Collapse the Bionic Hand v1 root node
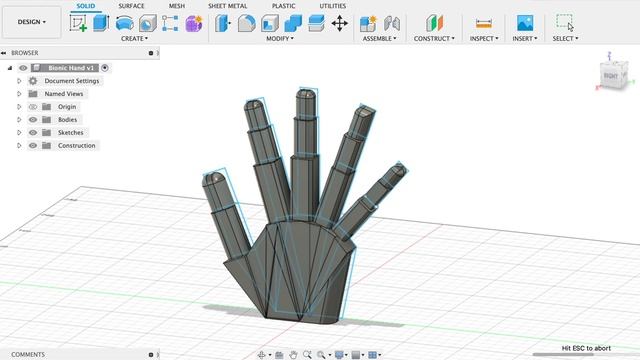 click(x=10, y=68)
